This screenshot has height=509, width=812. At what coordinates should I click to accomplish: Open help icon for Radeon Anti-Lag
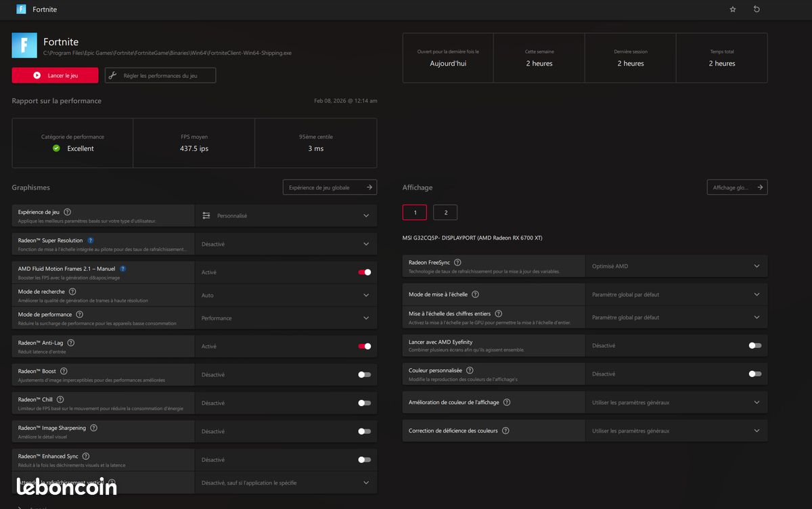[x=71, y=343]
